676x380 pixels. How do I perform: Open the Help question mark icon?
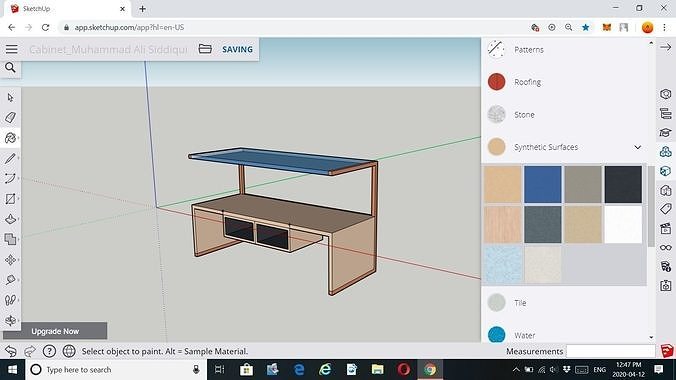pos(49,351)
